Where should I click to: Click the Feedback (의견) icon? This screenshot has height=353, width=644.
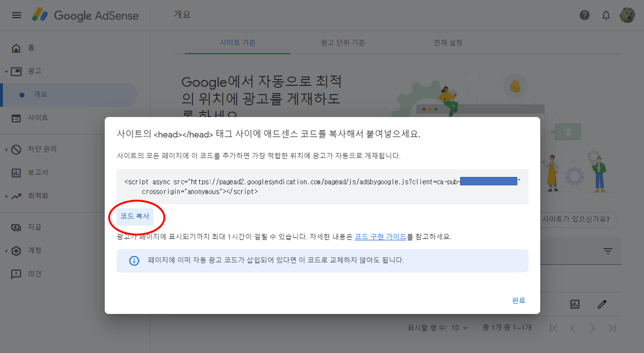pos(16,274)
